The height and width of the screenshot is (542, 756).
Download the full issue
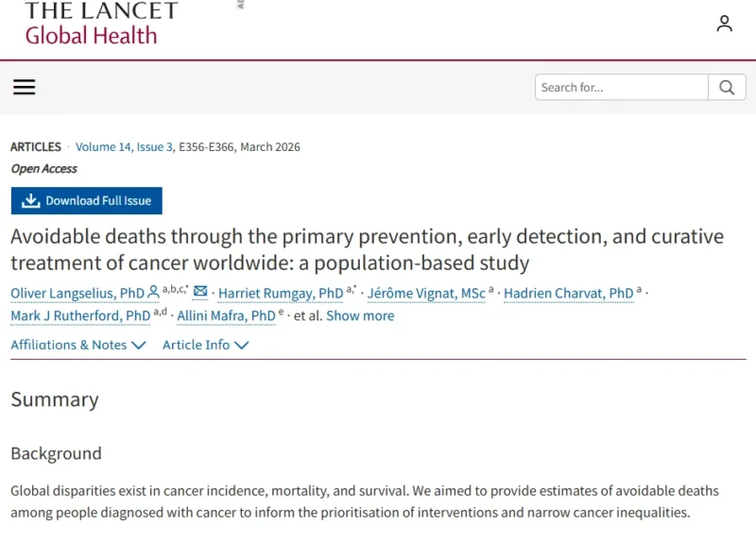[87, 201]
